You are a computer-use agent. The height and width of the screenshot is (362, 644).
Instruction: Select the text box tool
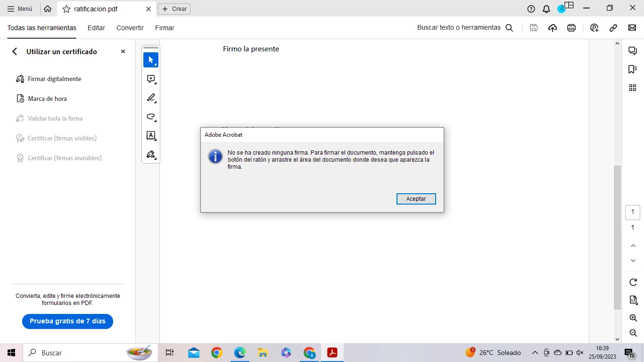point(151,136)
